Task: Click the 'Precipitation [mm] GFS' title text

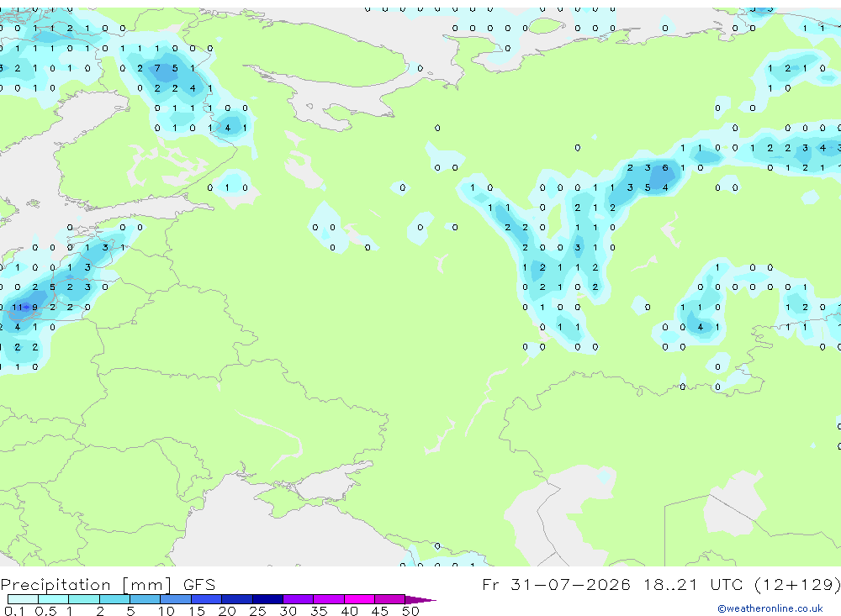Action: point(108,585)
